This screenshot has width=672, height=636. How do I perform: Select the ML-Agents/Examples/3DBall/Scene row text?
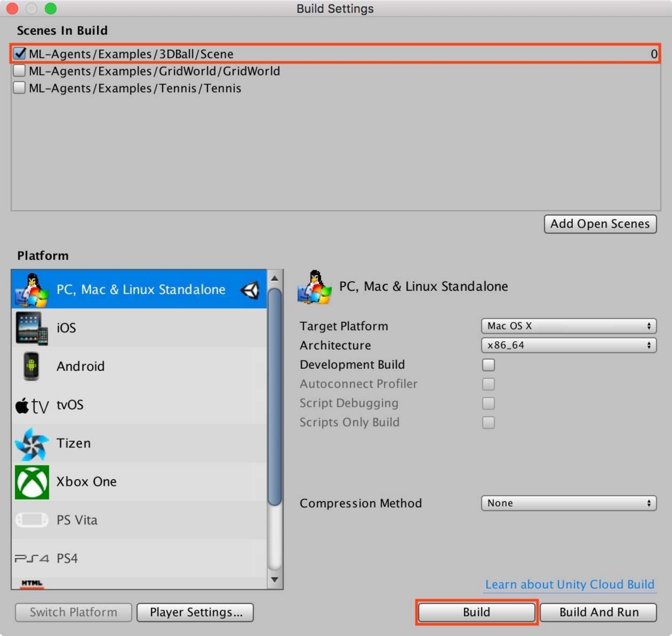coord(131,54)
